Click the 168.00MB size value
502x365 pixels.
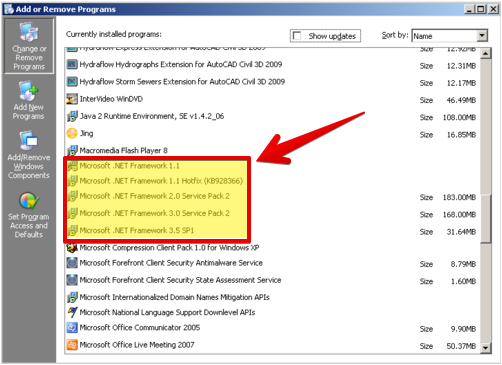(459, 215)
